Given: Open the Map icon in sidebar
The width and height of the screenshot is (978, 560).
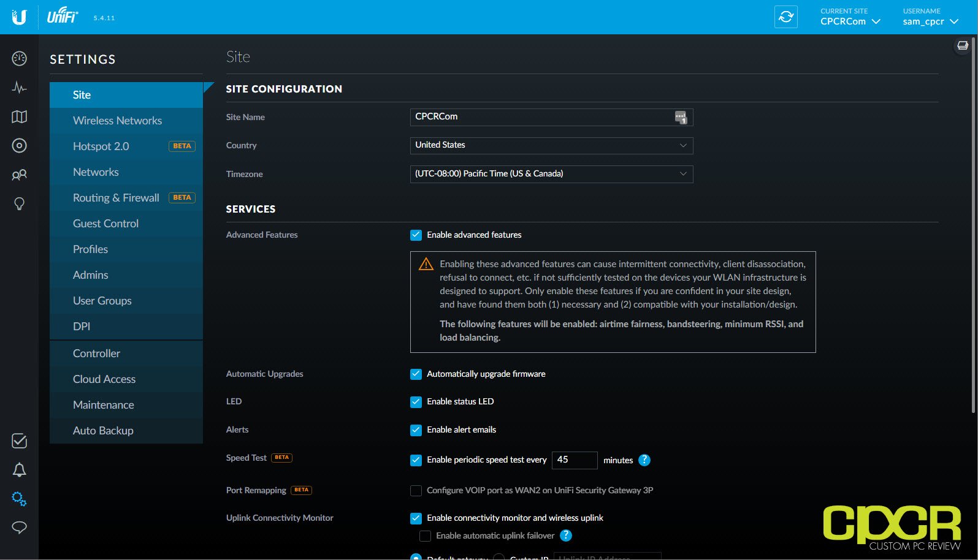Looking at the screenshot, I should pos(19,116).
